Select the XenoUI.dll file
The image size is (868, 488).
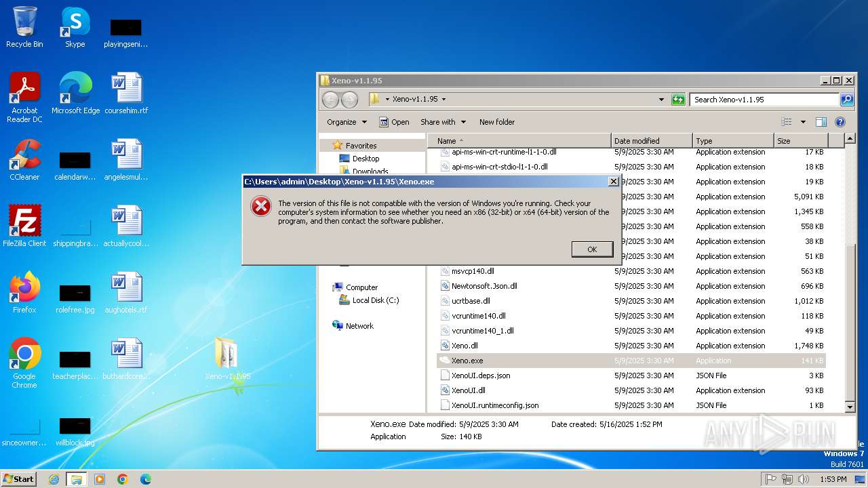click(x=469, y=390)
